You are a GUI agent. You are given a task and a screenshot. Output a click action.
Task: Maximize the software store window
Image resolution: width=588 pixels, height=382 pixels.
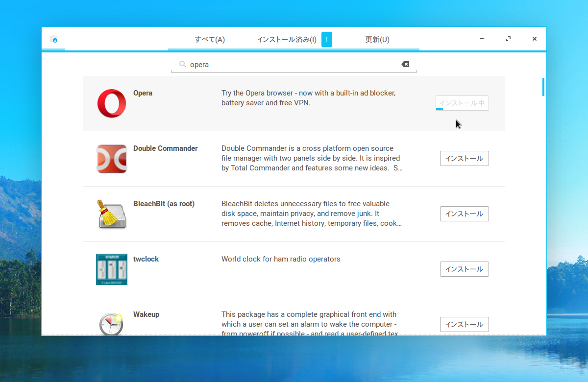508,39
